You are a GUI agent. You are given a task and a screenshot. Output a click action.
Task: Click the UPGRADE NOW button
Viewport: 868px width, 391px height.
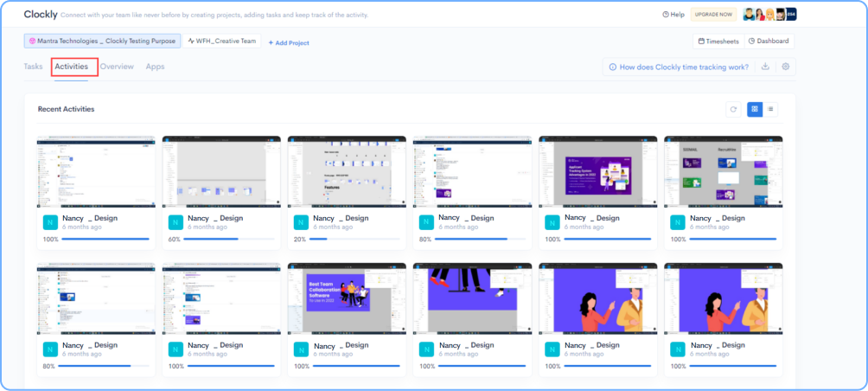click(713, 15)
